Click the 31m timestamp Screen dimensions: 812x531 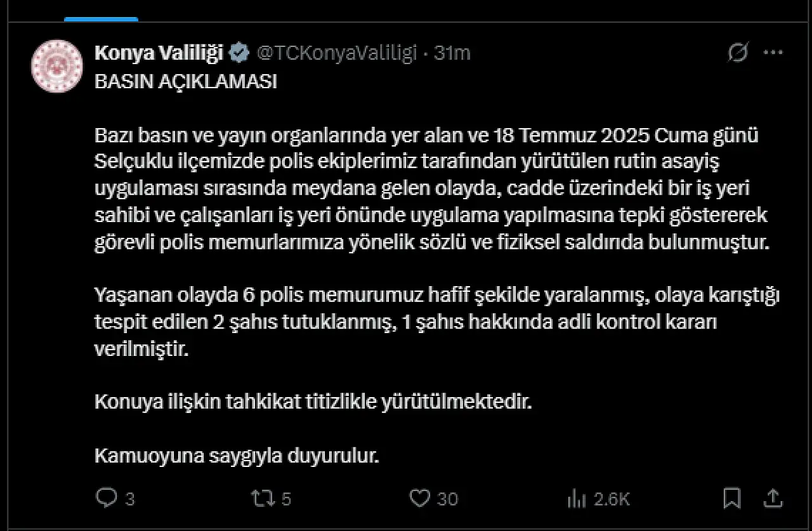[452, 53]
